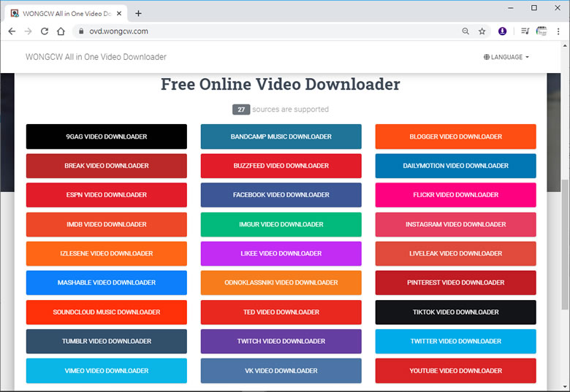Screen dimensions: 570x392
Task: Click the page vertical scrollbar thumb
Action: coord(565,245)
